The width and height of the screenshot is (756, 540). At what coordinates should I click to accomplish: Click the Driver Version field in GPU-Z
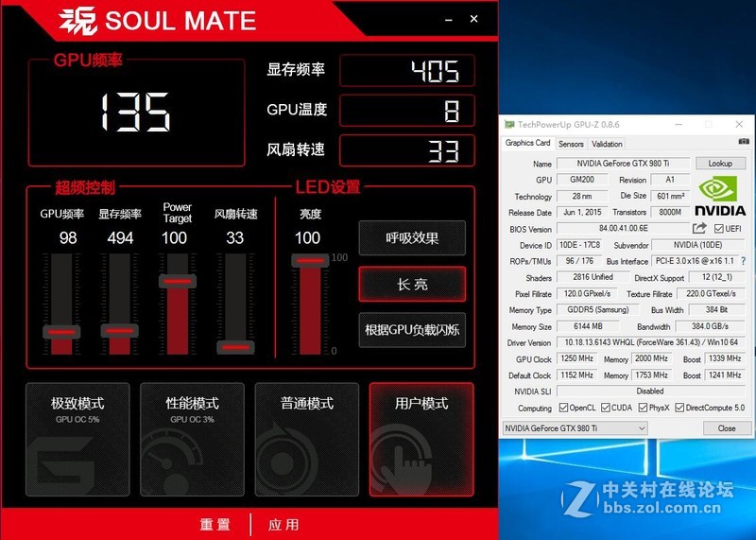click(649, 342)
